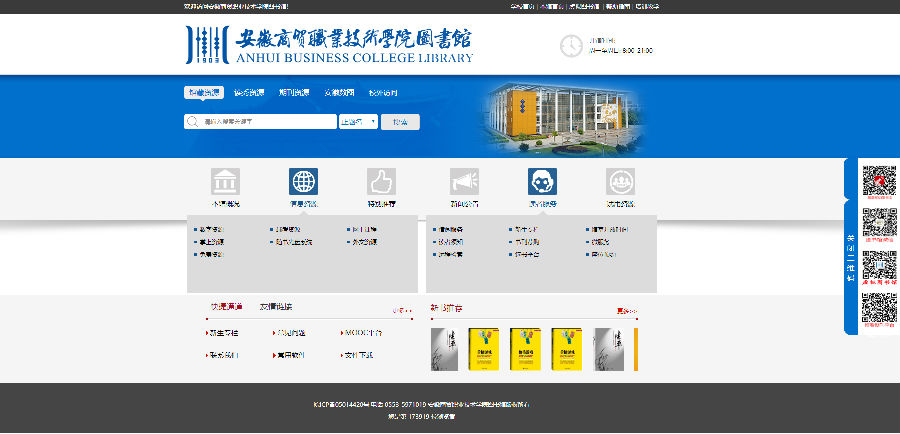Select the thumbs-up recommendation icon
The width and height of the screenshot is (900, 434).
click(x=381, y=182)
